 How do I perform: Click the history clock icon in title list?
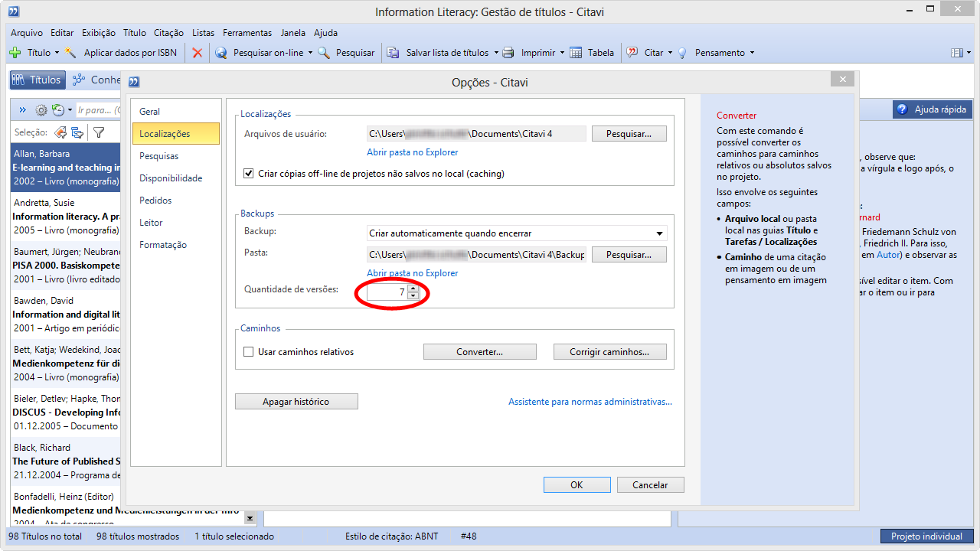point(58,110)
